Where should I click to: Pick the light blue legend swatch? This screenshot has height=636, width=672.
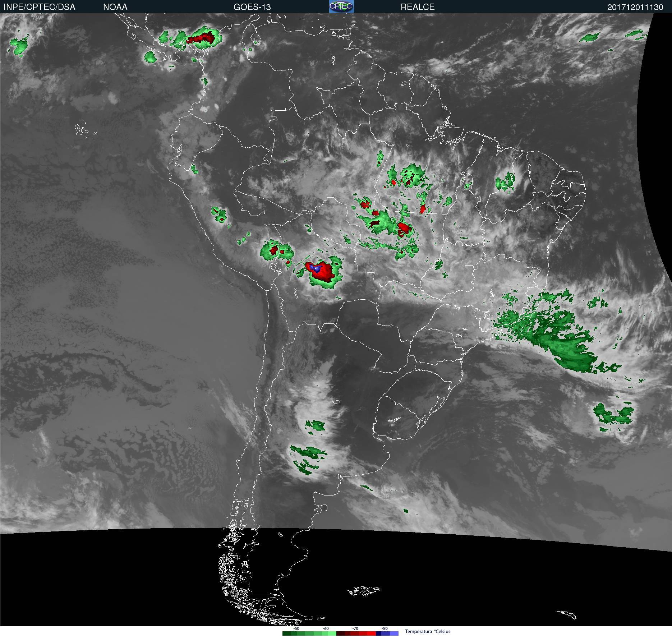(394, 633)
